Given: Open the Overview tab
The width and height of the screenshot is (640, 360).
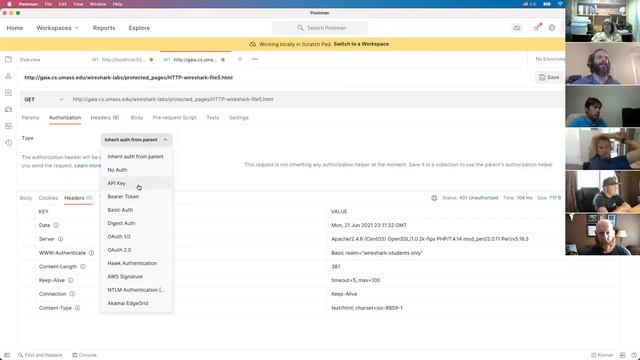Looking at the screenshot, I should (30, 60).
